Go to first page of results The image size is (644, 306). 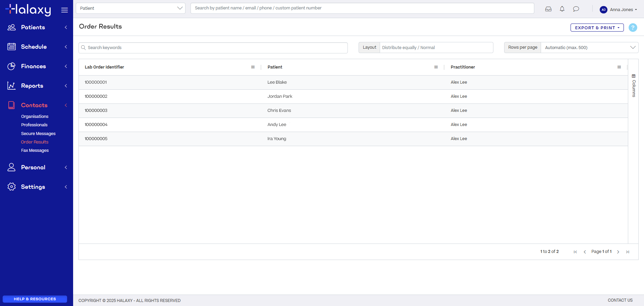(575, 252)
